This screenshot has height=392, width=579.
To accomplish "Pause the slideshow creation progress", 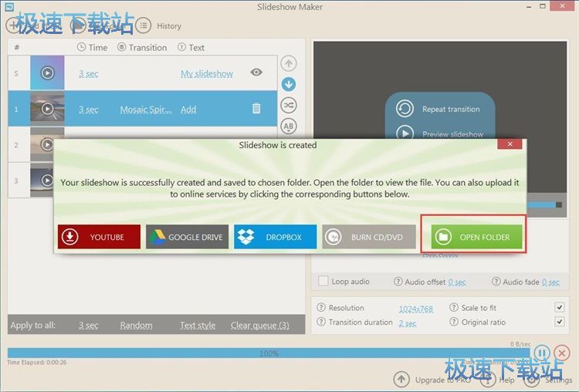I will pos(542,353).
